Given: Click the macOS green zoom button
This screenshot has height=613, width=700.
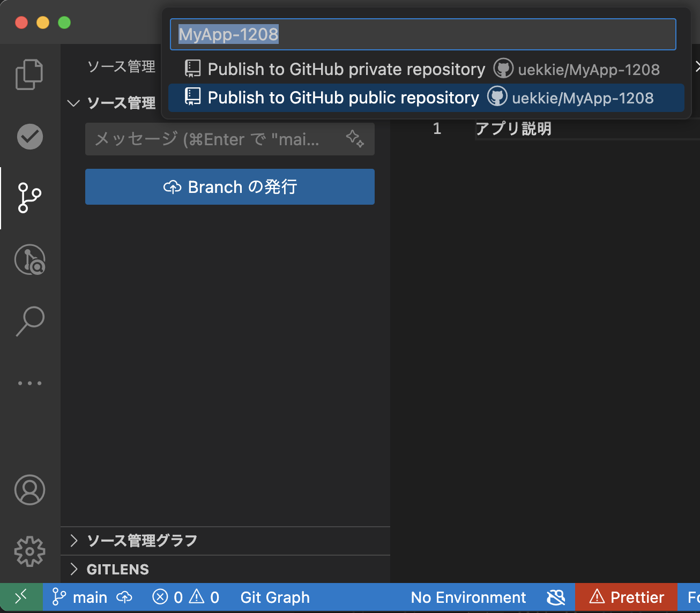Looking at the screenshot, I should click(64, 23).
